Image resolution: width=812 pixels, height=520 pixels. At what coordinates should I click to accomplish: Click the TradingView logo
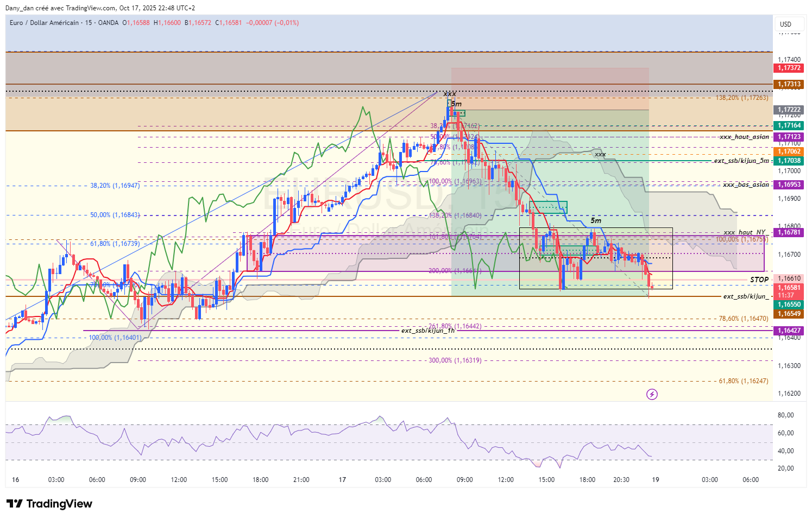(x=49, y=504)
